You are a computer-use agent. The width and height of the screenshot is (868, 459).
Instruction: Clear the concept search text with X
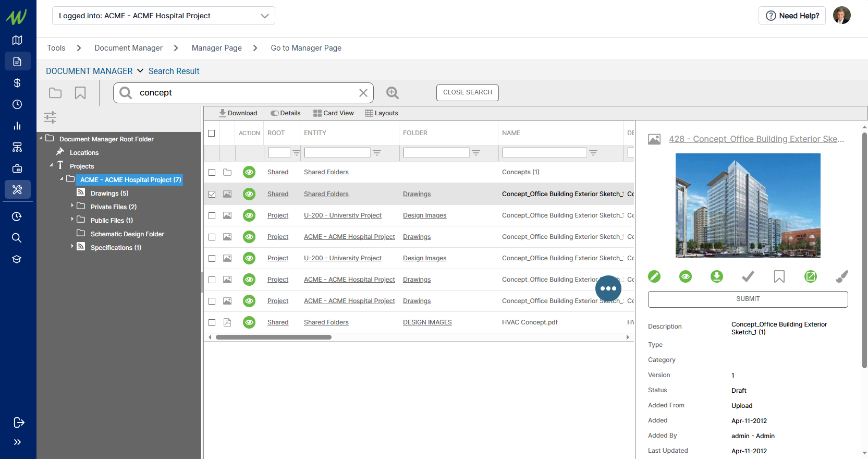pos(363,93)
